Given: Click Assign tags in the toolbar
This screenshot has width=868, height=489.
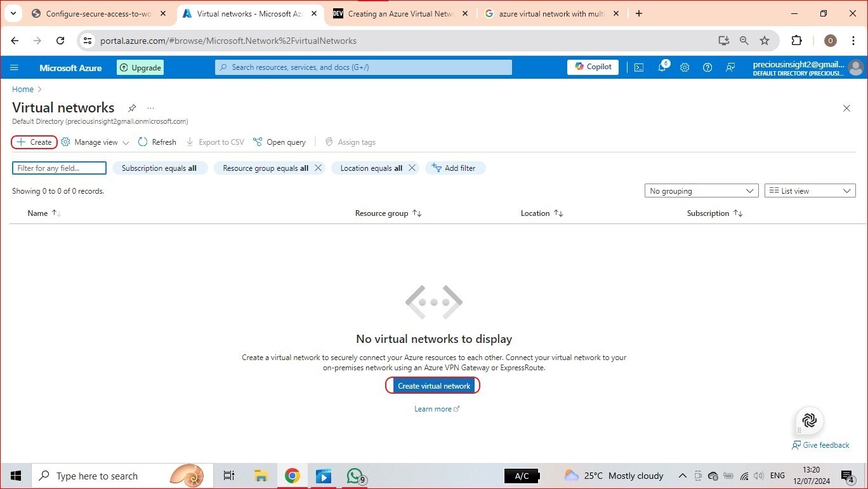Looking at the screenshot, I should (350, 142).
